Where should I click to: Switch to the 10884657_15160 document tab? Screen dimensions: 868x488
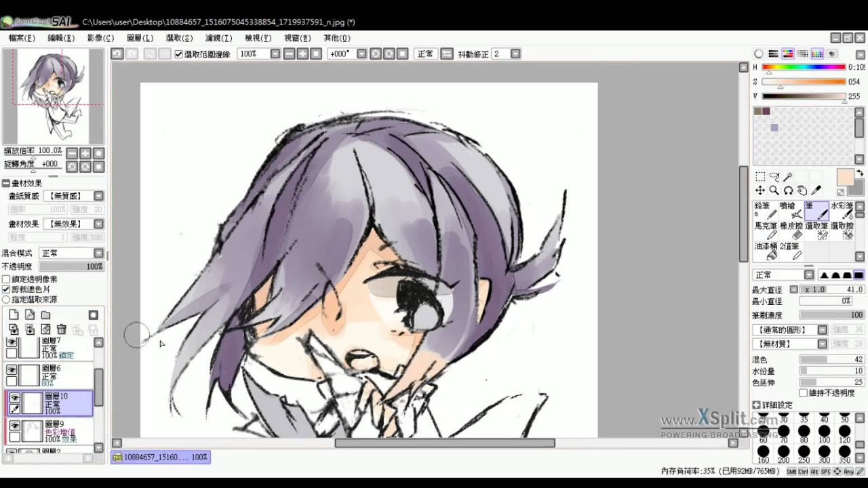point(161,457)
